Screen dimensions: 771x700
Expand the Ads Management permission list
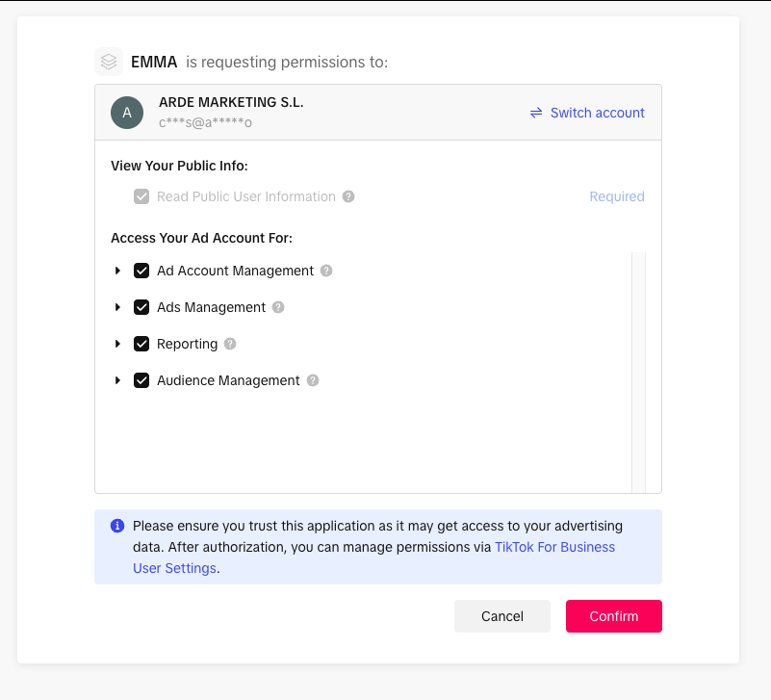tap(117, 307)
